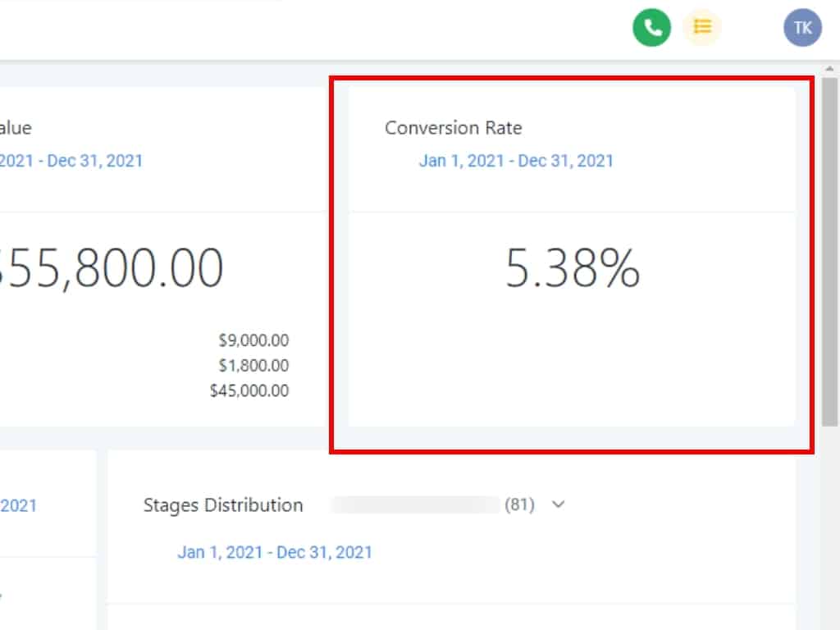
Task: Click the $45,000.00 amount
Action: [249, 391]
